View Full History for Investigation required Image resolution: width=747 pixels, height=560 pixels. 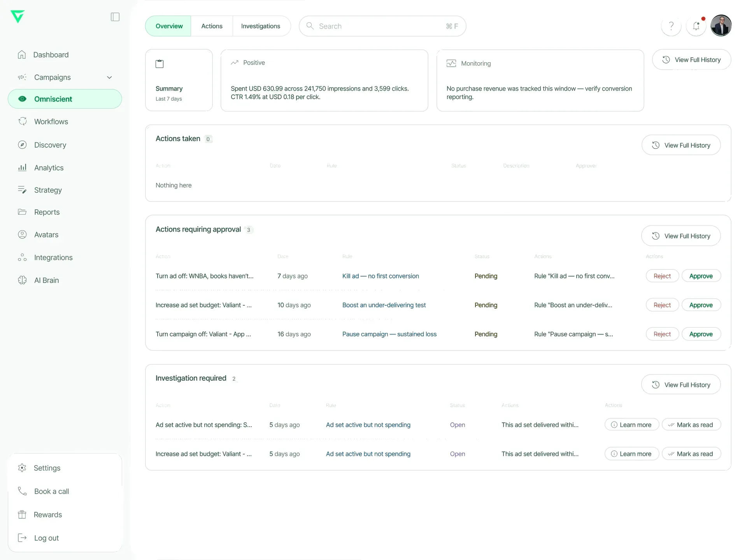pyautogui.click(x=681, y=385)
